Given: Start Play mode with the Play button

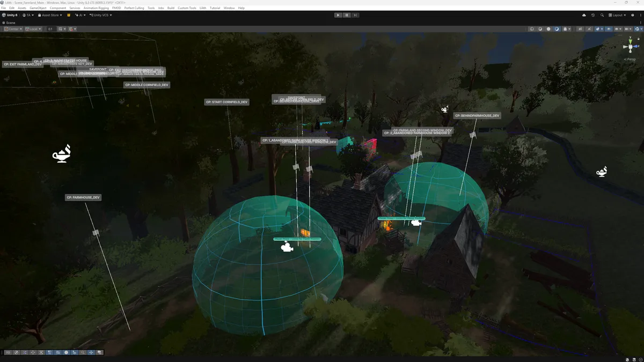Looking at the screenshot, I should (x=338, y=15).
